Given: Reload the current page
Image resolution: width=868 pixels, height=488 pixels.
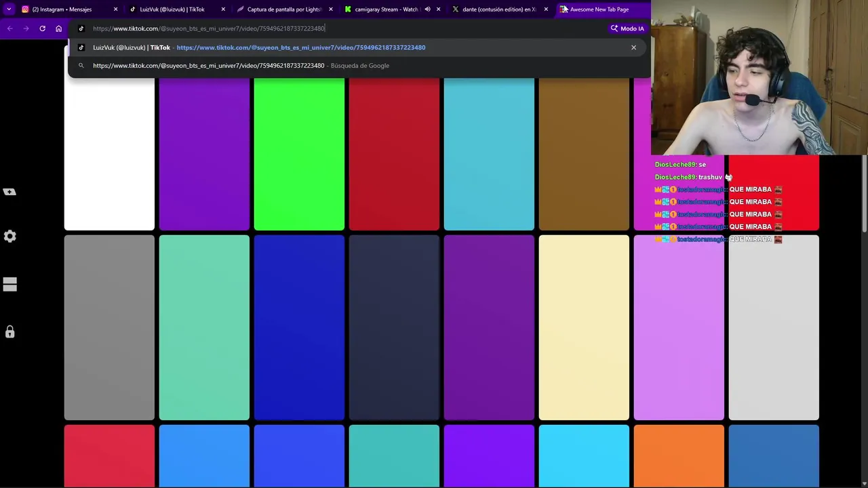Looking at the screenshot, I should [42, 28].
